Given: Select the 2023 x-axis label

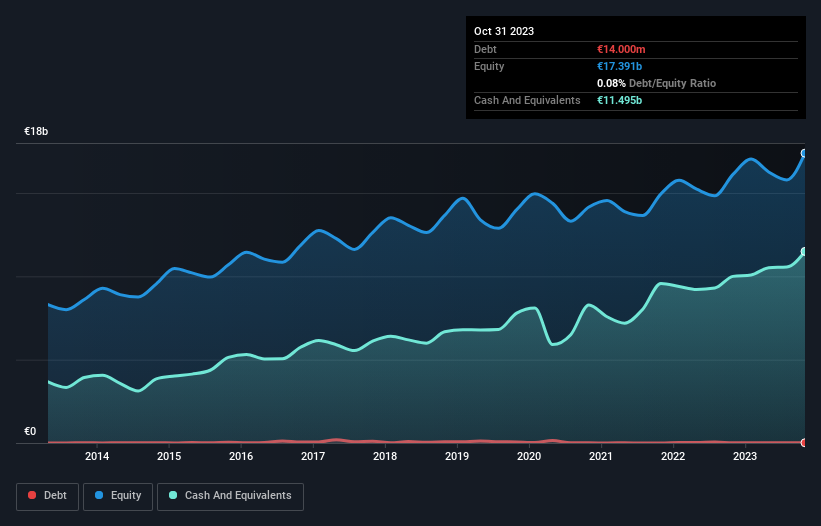Looking at the screenshot, I should point(745,456).
